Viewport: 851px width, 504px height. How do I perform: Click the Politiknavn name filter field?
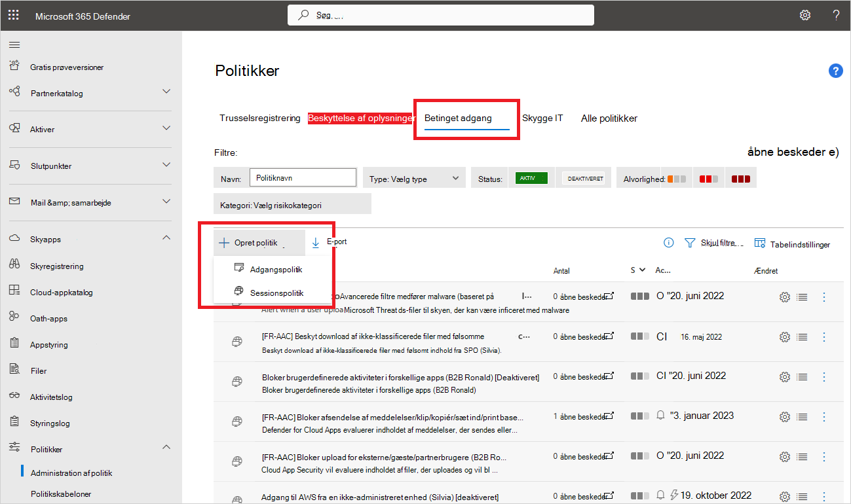[303, 178]
